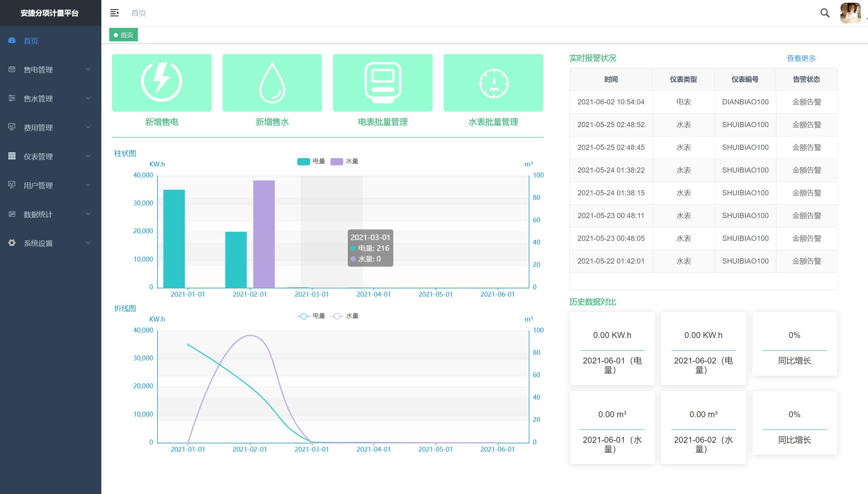
Task: Click the 查看更多 link
Action: coord(801,58)
